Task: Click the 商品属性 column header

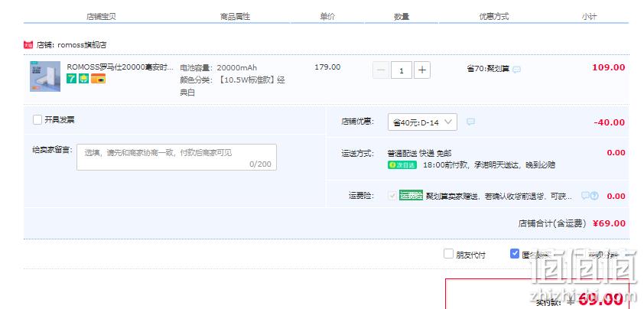Action: coord(235,17)
